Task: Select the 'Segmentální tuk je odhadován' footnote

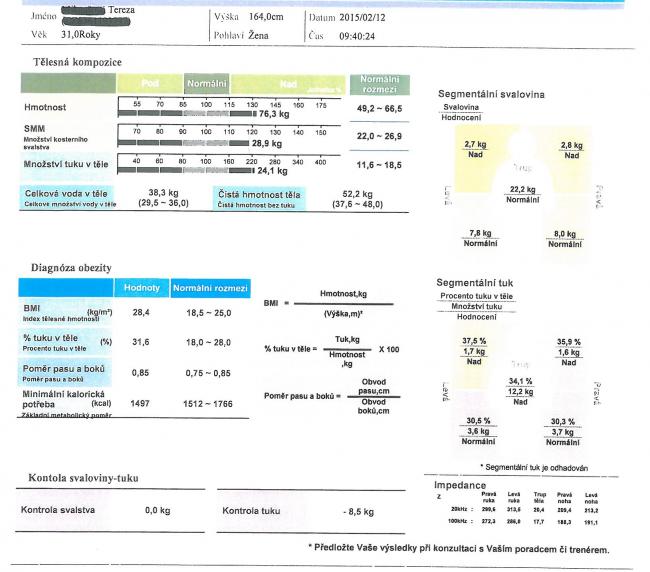Action: [534, 468]
